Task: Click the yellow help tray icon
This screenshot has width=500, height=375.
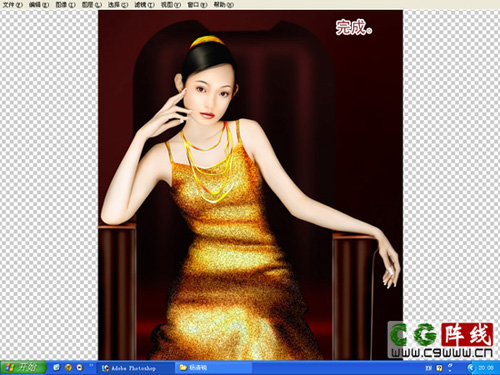Action: click(439, 368)
